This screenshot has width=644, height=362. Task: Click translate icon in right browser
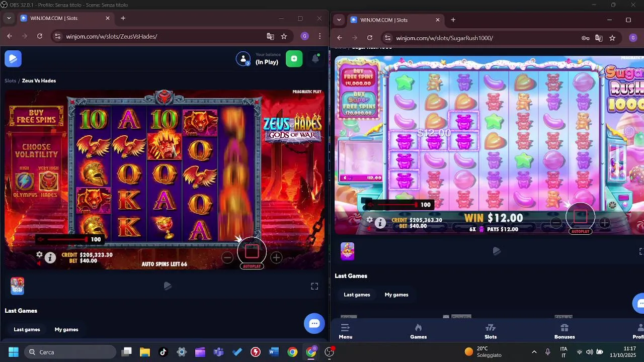pyautogui.click(x=599, y=38)
